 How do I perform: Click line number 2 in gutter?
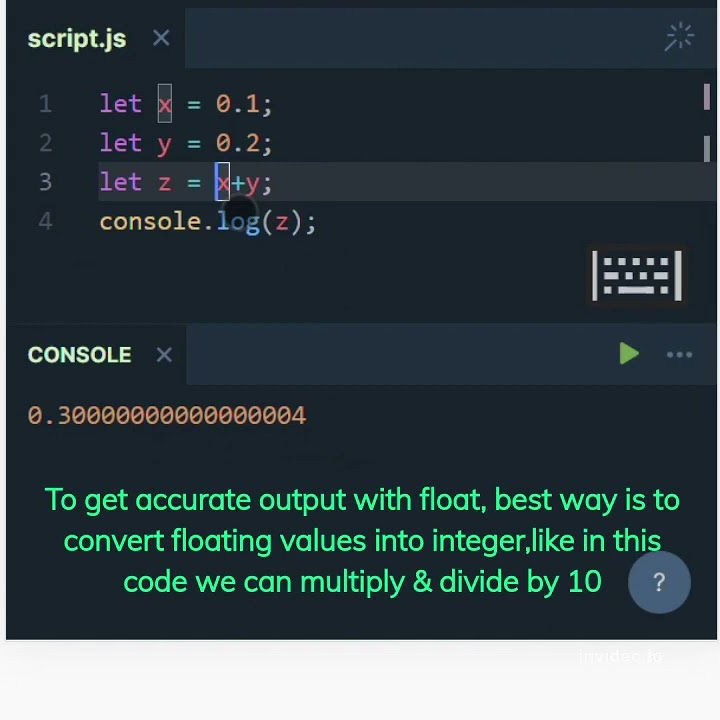(x=45, y=142)
